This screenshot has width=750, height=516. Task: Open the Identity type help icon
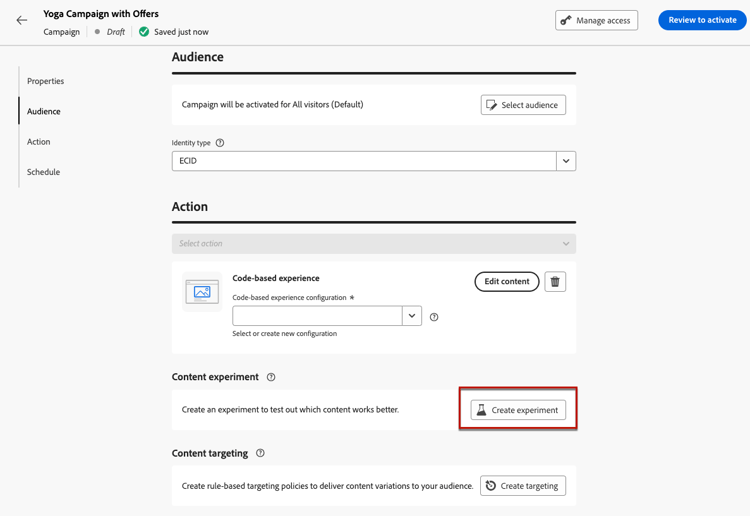coord(220,143)
